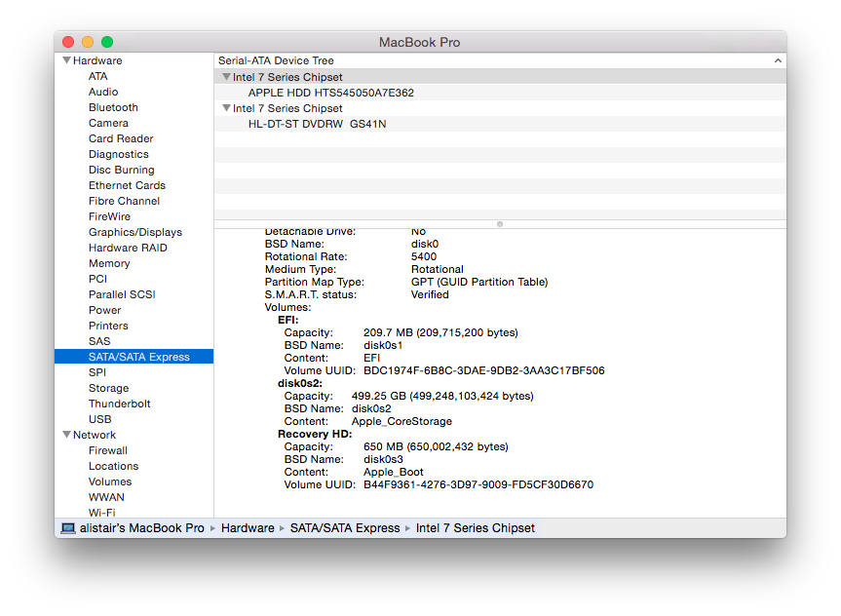This screenshot has height=616, width=841.
Task: Select HL-DT-ST DVDRW GS41N device row
Action: (501, 124)
